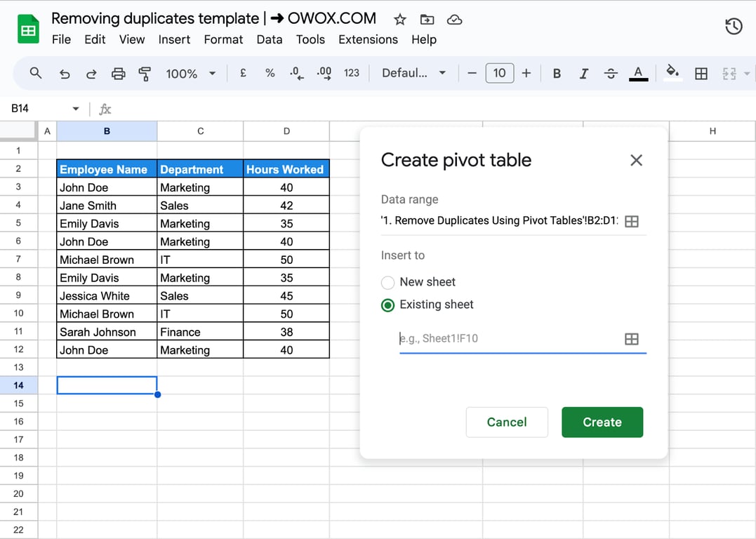This screenshot has width=756, height=539.
Task: Open the Data menu
Action: [x=269, y=39]
